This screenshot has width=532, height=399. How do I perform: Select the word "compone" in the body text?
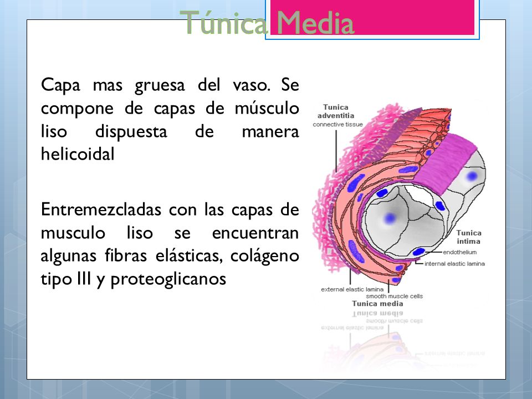coord(77,109)
